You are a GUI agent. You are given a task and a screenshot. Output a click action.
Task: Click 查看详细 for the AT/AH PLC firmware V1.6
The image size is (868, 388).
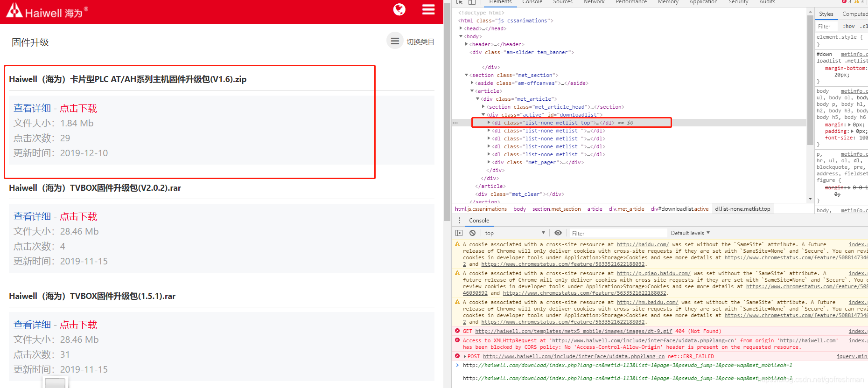(x=32, y=108)
